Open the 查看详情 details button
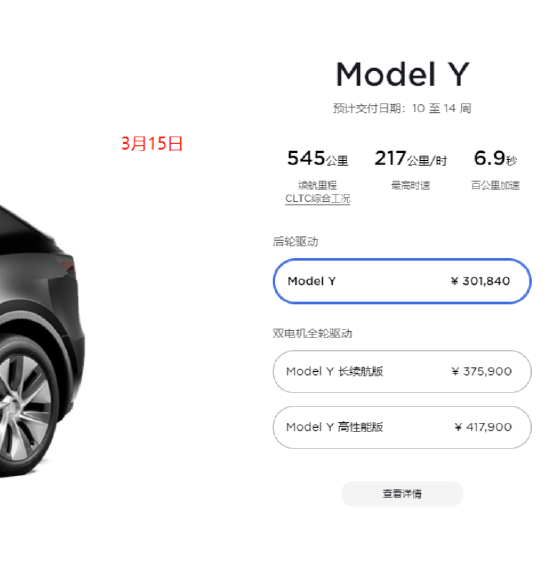Viewport: 550px width, 579px height. coord(402,494)
